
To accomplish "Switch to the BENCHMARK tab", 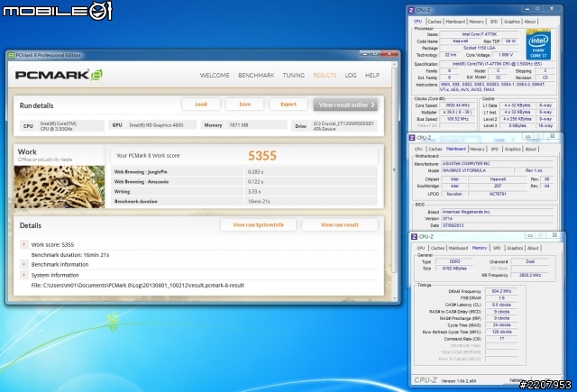I will click(256, 76).
